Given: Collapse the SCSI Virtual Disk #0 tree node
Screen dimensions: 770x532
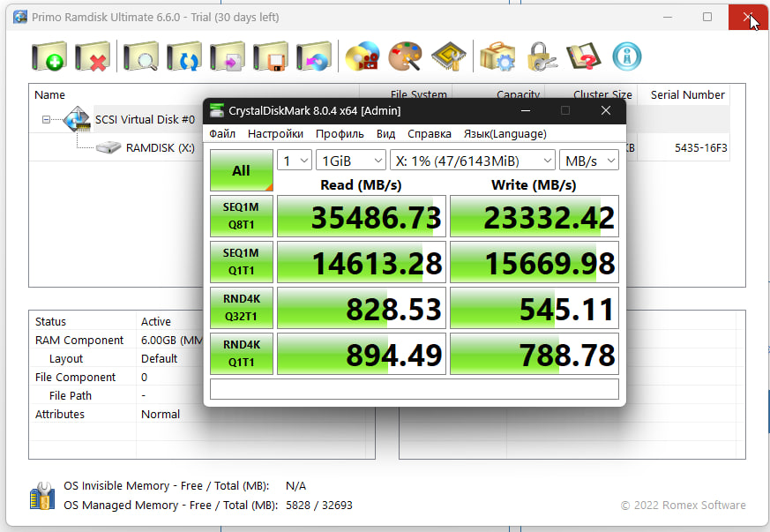Looking at the screenshot, I should (46, 119).
